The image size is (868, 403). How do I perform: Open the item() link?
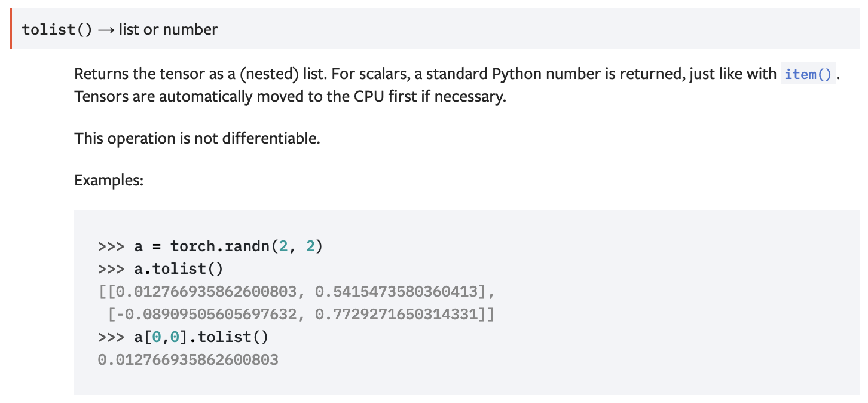tap(808, 75)
